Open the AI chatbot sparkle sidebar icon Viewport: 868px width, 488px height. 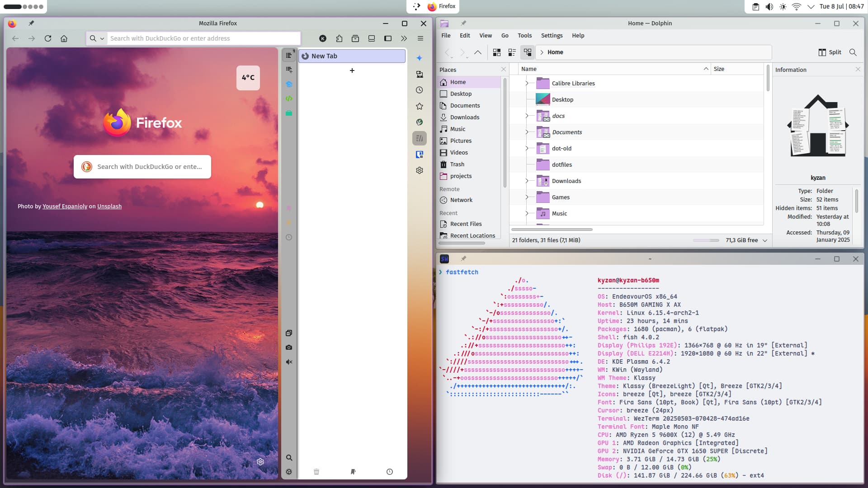(420, 58)
